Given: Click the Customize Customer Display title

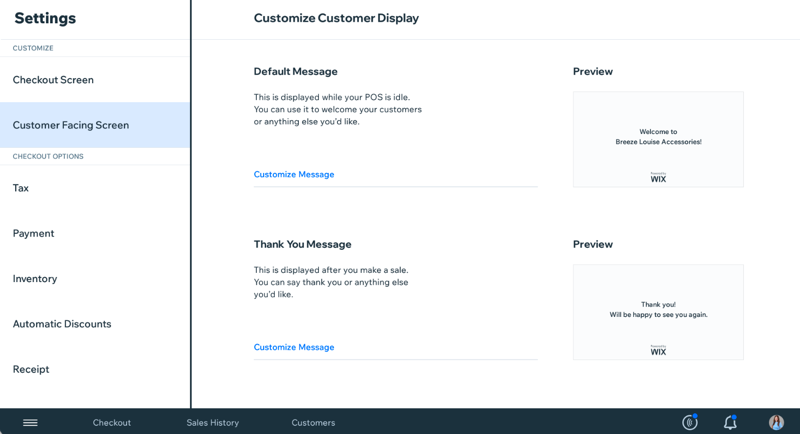Looking at the screenshot, I should coord(336,18).
